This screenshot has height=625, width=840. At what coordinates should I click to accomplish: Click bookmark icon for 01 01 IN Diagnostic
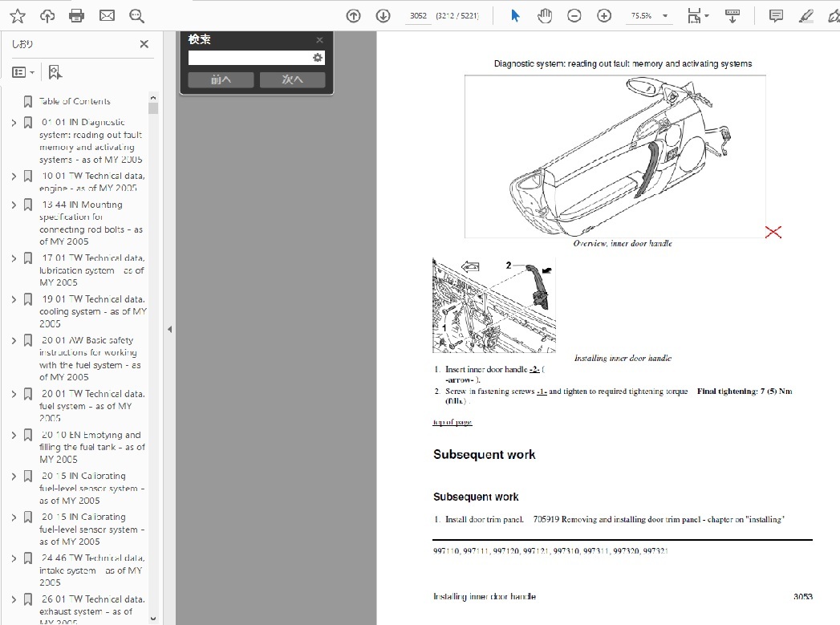pyautogui.click(x=28, y=123)
